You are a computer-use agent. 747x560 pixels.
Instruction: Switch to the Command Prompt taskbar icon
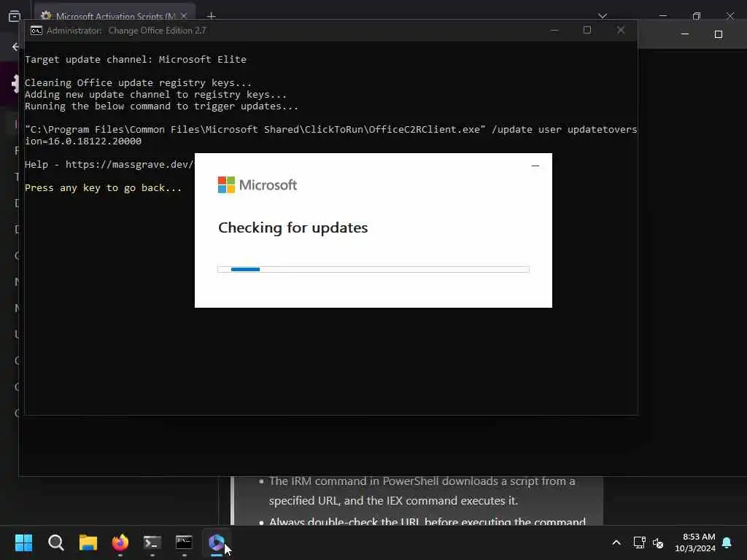(x=184, y=542)
